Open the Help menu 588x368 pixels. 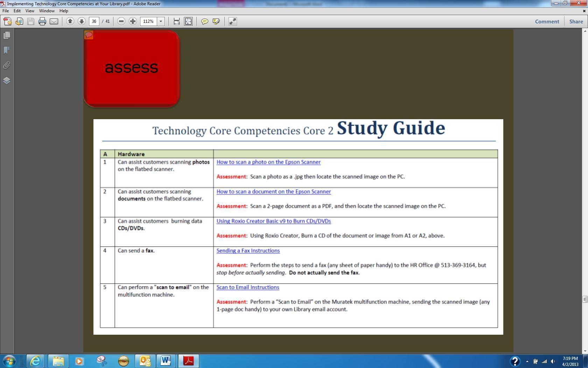click(64, 11)
